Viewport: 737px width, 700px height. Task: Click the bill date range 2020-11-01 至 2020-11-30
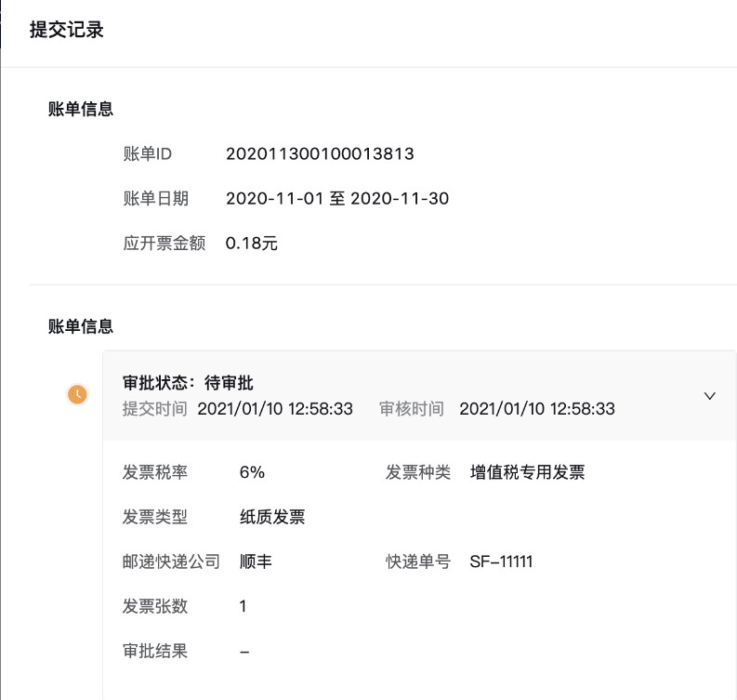tap(337, 198)
